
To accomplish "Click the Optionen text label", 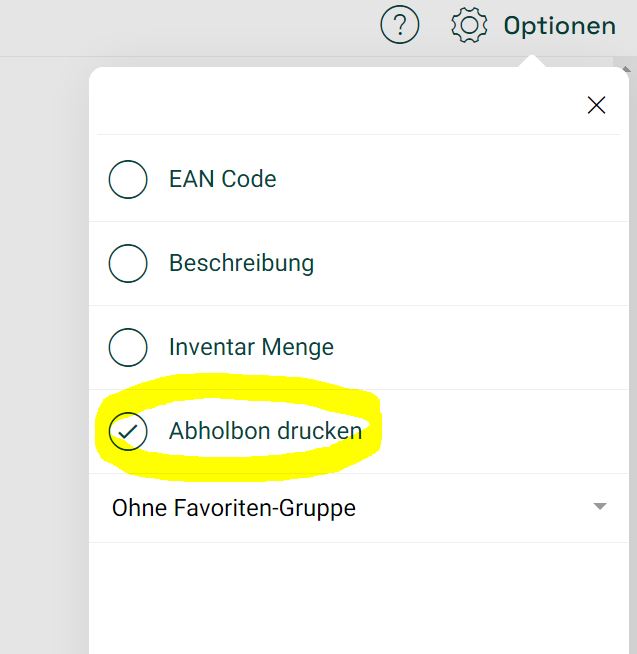I will pos(560,26).
